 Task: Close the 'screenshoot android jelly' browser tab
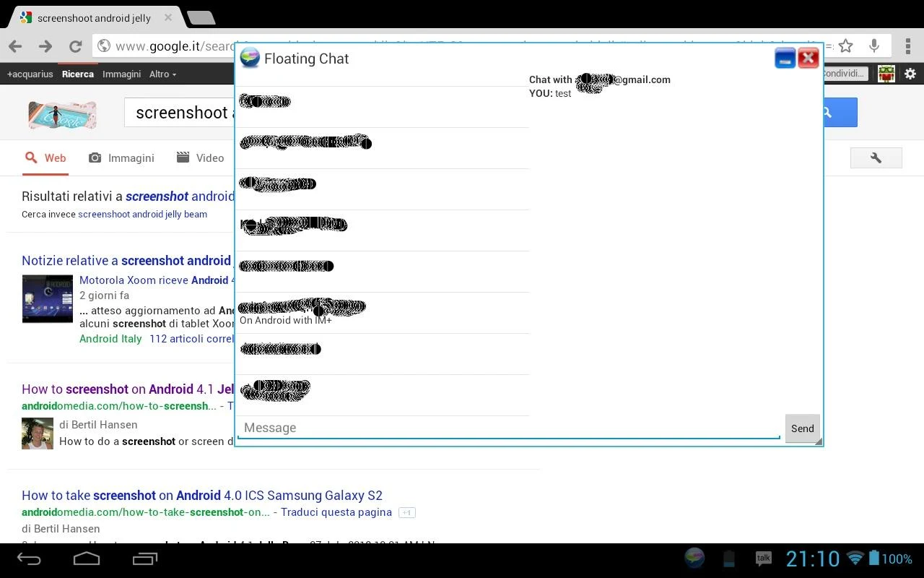point(168,17)
